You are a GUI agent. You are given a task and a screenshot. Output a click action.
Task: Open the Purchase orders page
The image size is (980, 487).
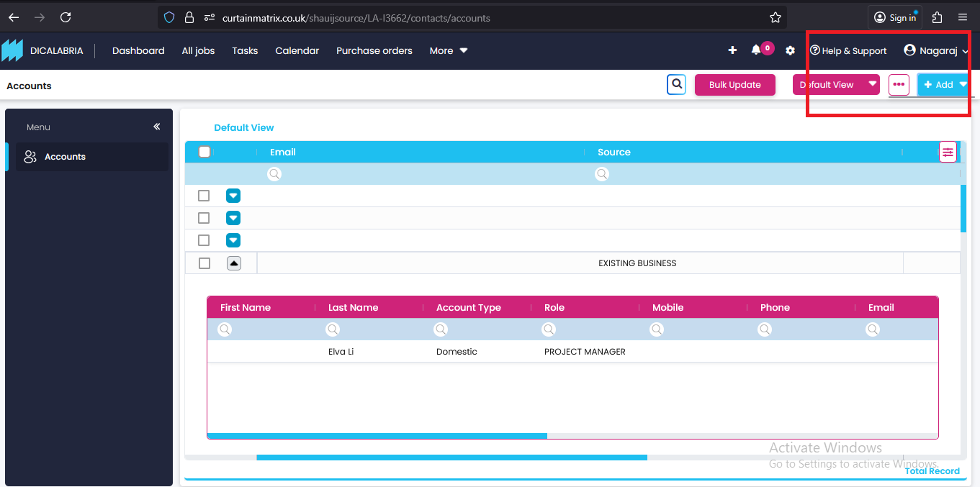[x=374, y=50]
